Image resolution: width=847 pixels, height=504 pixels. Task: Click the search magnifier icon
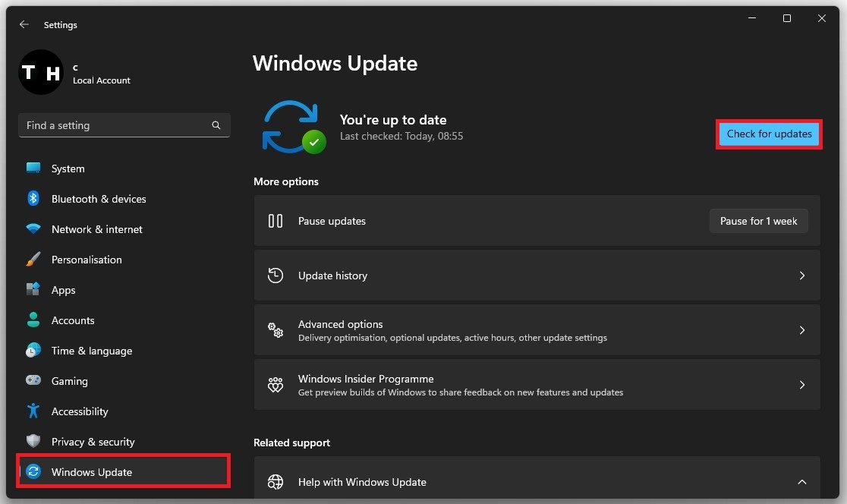[x=216, y=125]
